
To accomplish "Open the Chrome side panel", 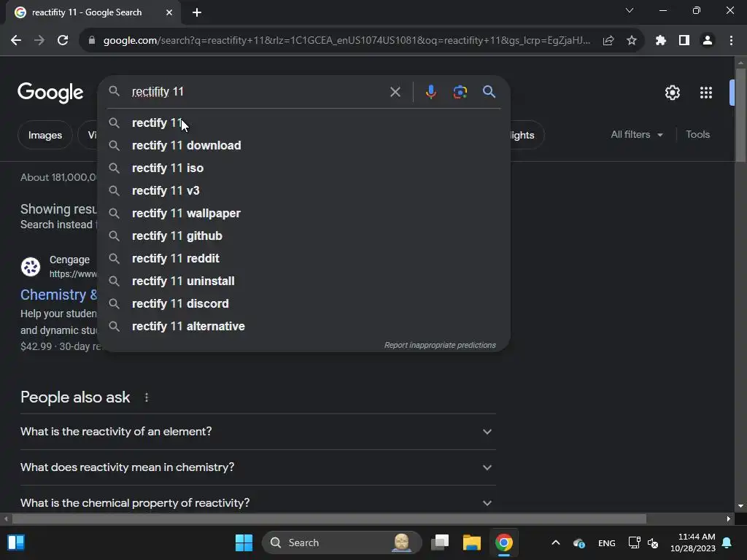I will pyautogui.click(x=684, y=41).
